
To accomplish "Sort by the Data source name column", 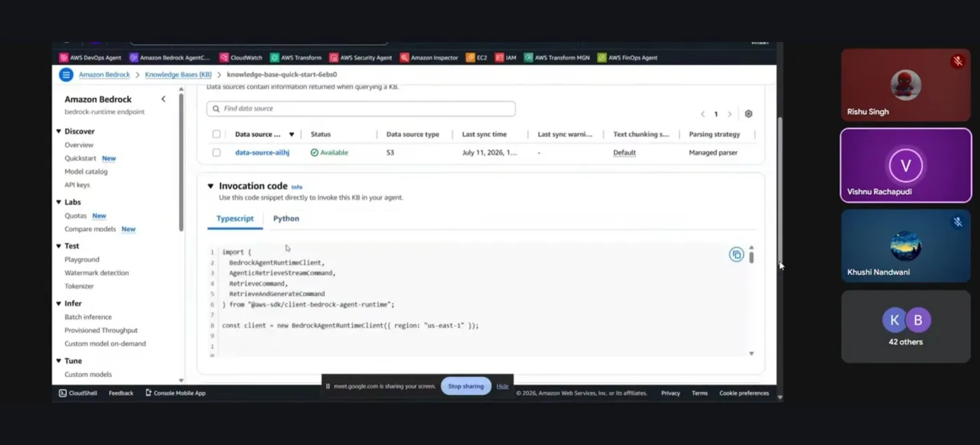I will tap(265, 134).
